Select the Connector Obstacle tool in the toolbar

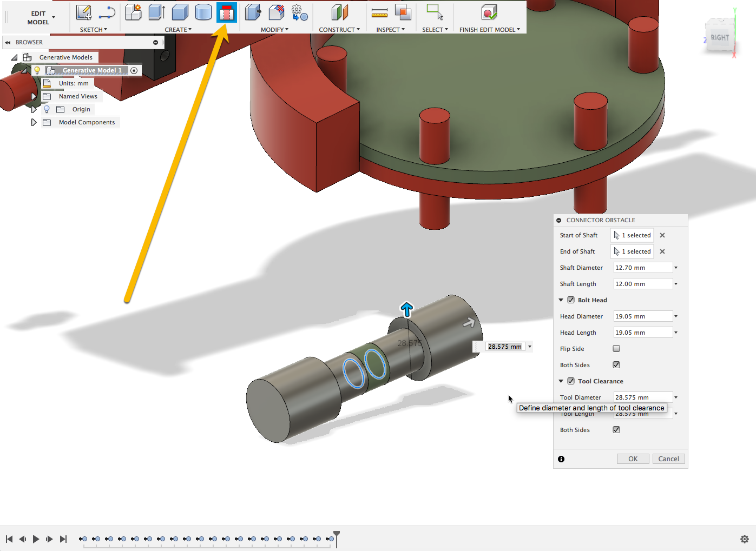pos(226,12)
